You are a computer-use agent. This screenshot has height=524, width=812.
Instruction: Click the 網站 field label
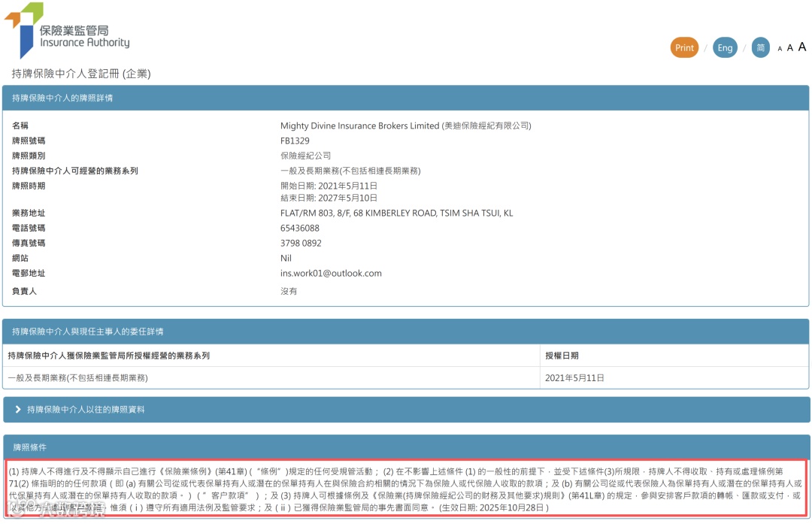(20, 259)
